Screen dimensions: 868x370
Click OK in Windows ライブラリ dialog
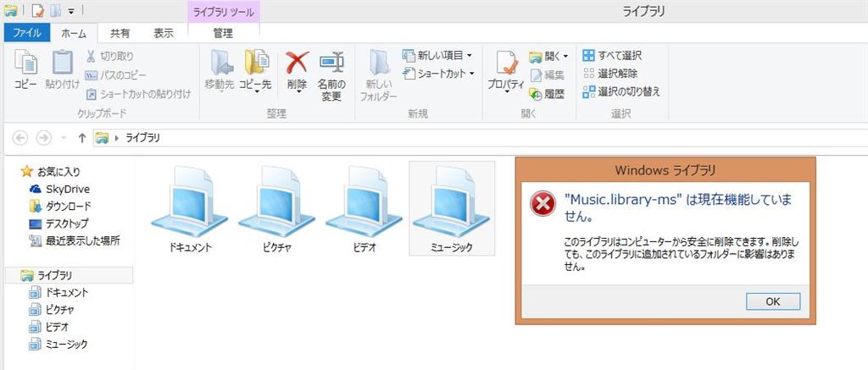[773, 301]
